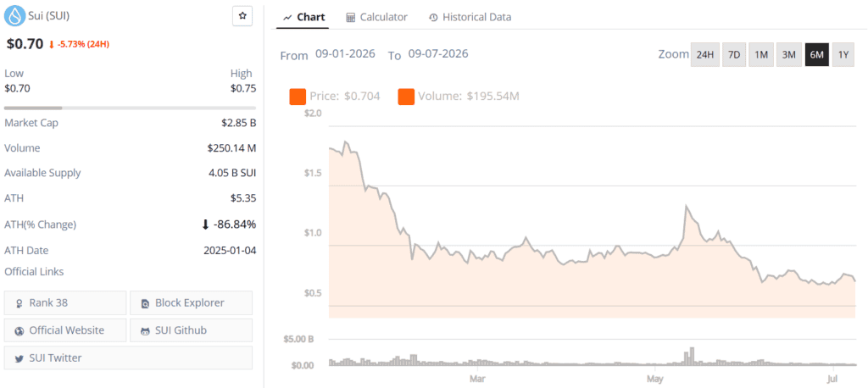Click the Sui water-drop logo icon
The image size is (868, 388).
point(14,17)
